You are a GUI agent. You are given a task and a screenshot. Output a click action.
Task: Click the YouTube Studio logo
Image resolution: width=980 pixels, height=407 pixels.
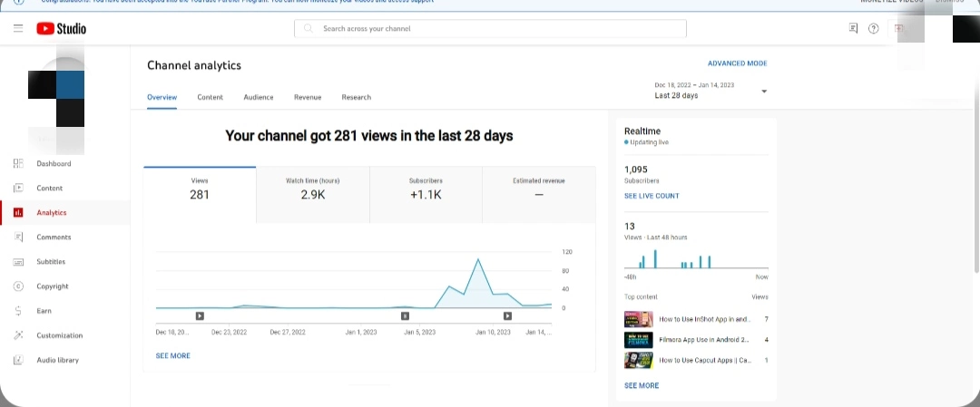point(62,28)
